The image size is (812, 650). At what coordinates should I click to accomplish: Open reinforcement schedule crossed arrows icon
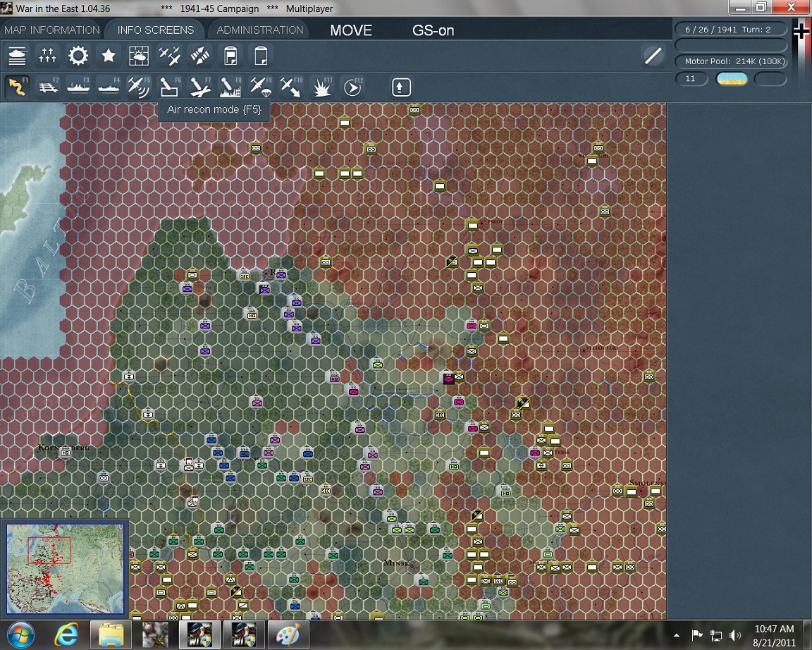pos(200,56)
